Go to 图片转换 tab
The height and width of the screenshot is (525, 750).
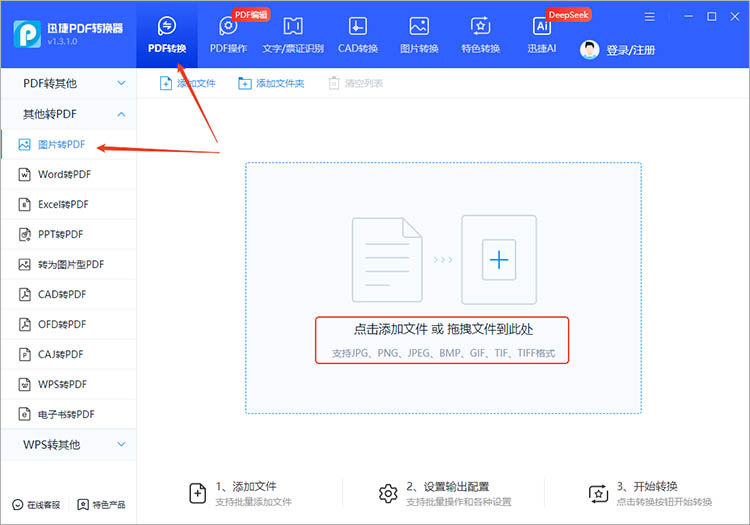click(419, 34)
